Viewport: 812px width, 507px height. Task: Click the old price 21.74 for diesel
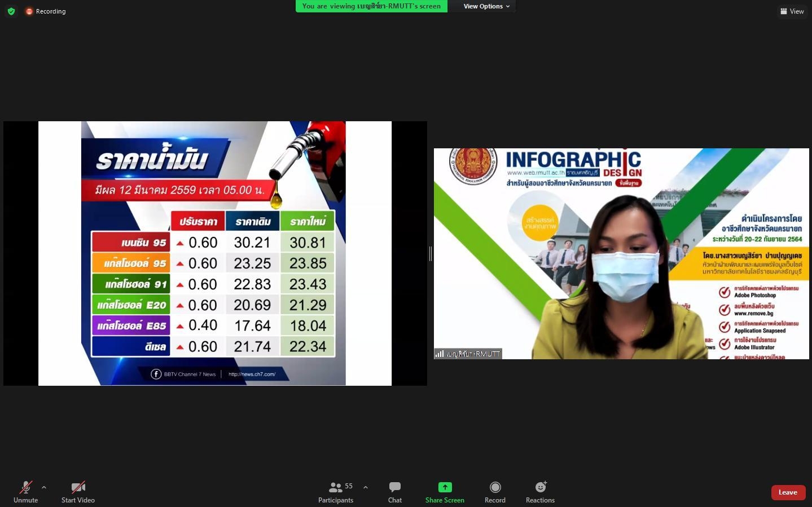tap(252, 346)
